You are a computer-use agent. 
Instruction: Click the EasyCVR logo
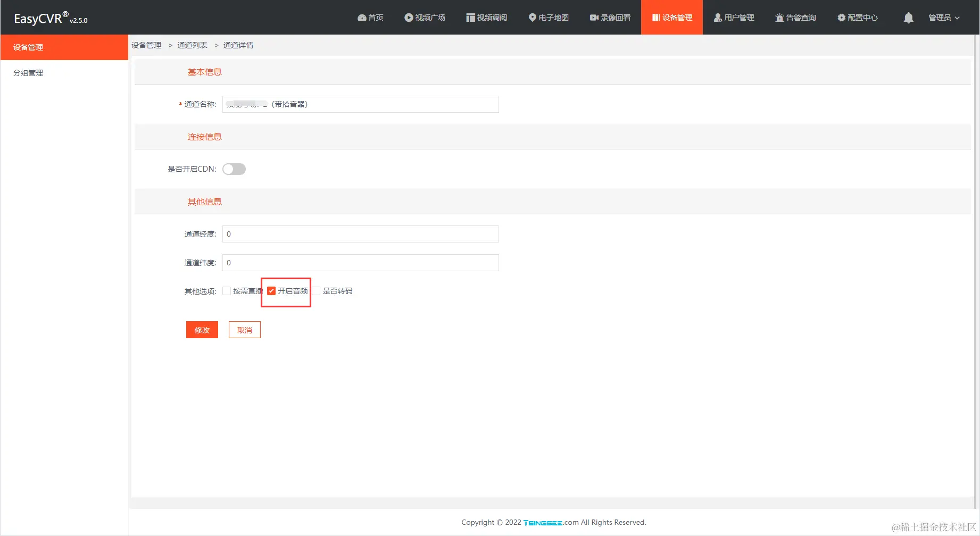[51, 18]
